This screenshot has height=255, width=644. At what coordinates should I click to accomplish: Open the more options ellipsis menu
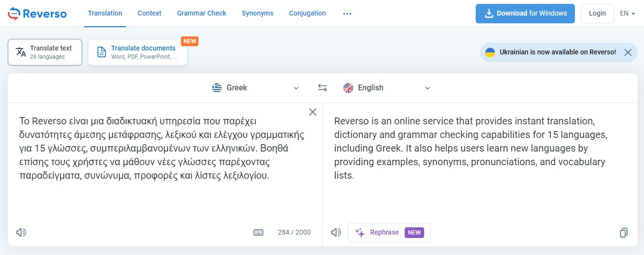(347, 14)
